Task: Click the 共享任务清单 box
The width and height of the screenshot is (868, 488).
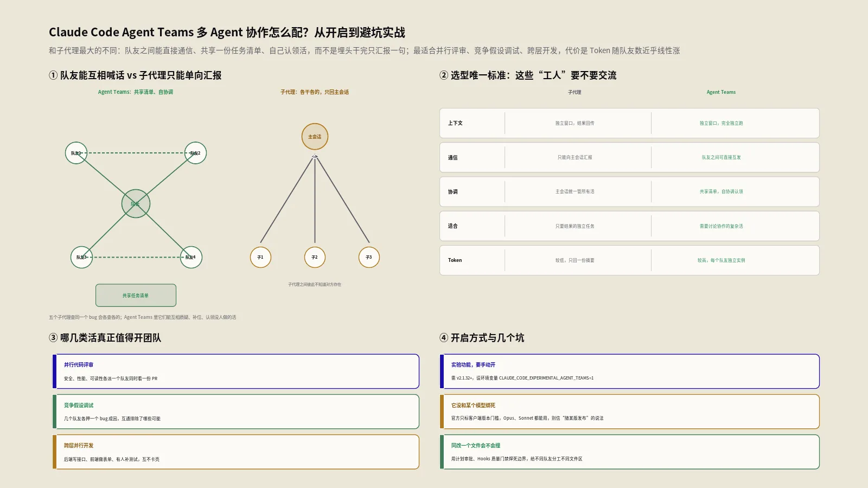Action: coord(136,296)
